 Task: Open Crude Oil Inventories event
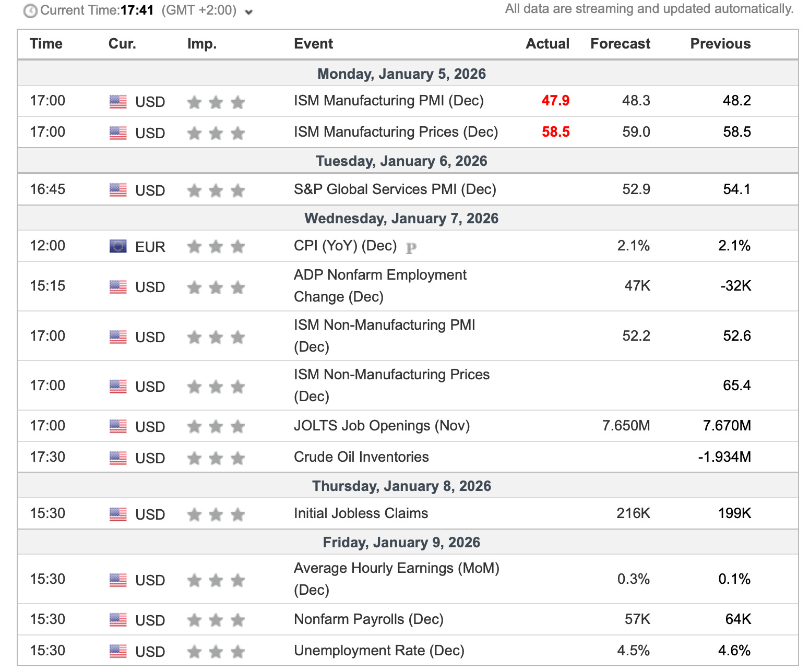point(361,457)
